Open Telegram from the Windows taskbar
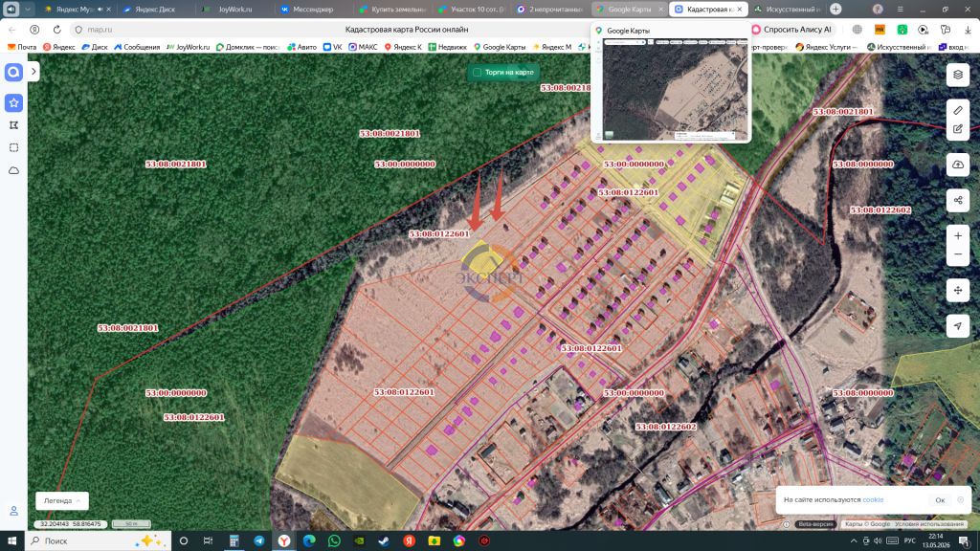 pyautogui.click(x=258, y=541)
